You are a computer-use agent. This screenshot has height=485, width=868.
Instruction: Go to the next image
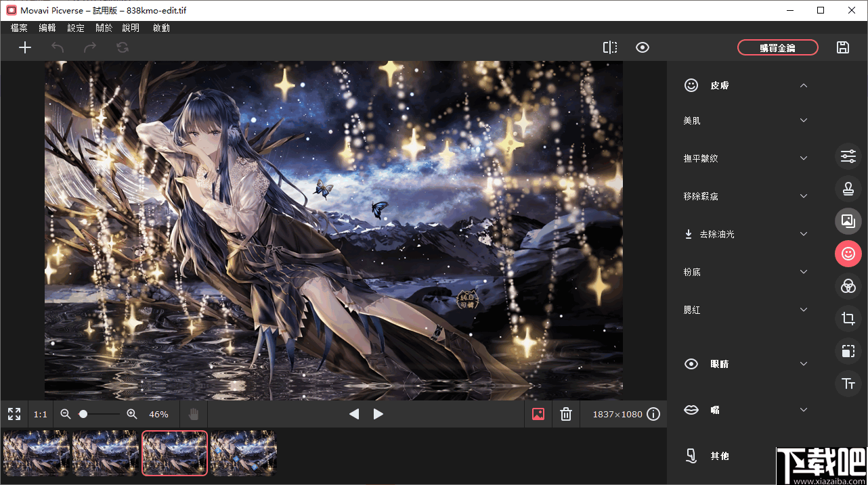(x=378, y=414)
